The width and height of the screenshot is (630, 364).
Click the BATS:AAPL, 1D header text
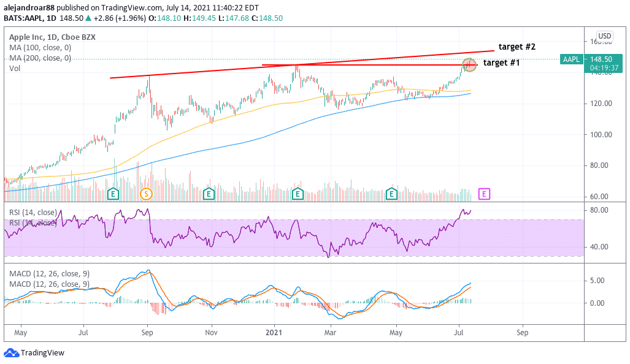click(30, 18)
